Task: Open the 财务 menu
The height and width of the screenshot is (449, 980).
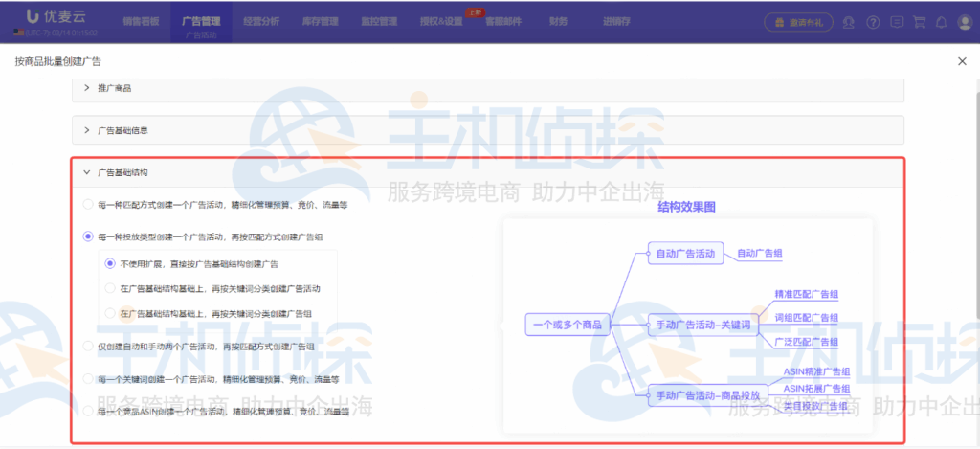Action: click(x=558, y=21)
